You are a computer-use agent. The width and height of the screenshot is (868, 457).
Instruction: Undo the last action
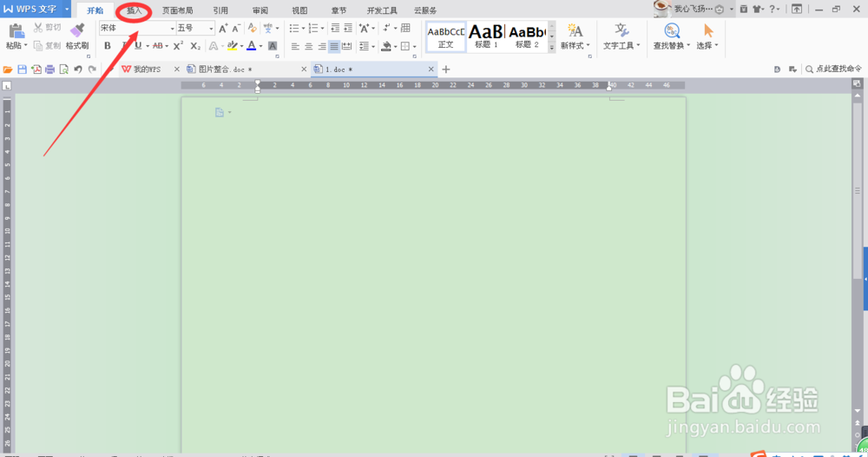click(x=78, y=70)
